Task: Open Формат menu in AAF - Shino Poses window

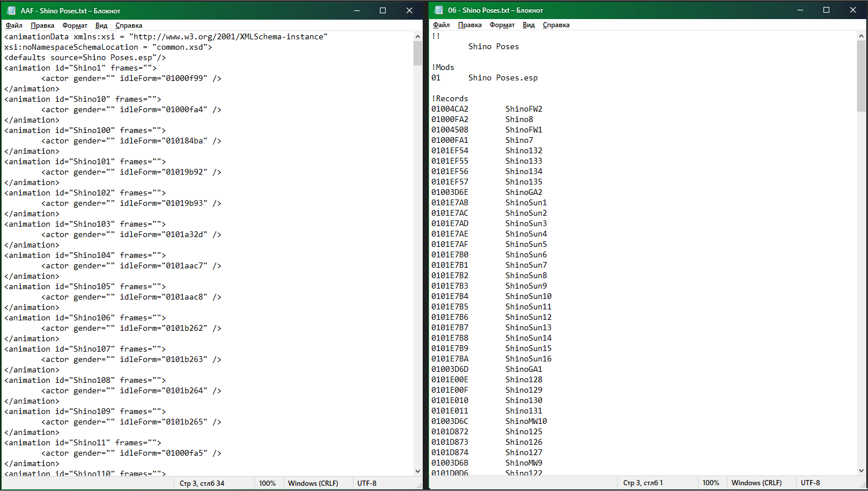Action: [75, 25]
